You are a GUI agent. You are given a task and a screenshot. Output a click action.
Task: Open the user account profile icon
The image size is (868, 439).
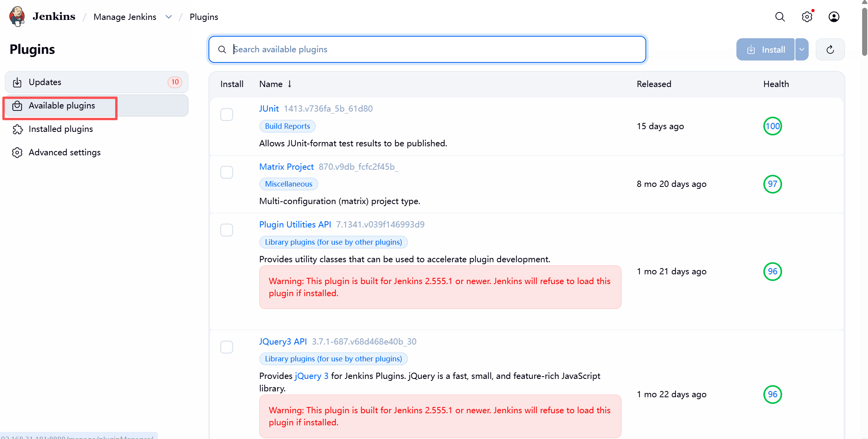[x=834, y=17]
